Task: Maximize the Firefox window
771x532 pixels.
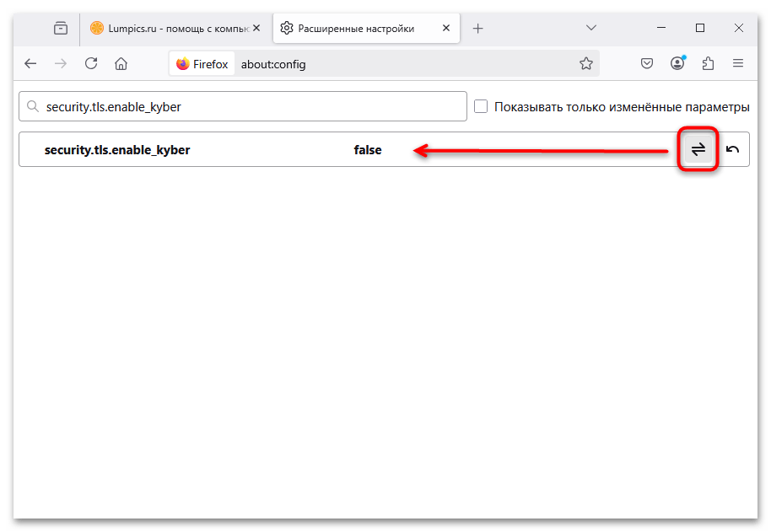Action: (x=700, y=28)
